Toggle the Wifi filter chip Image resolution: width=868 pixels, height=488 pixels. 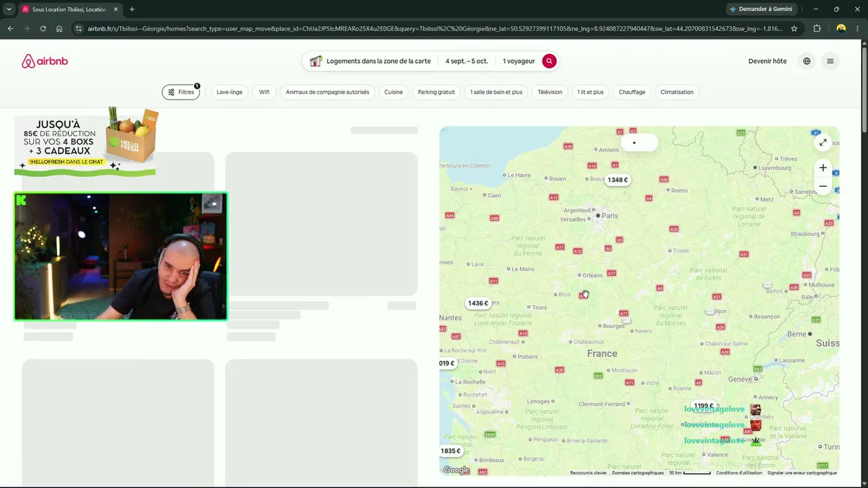[264, 92]
